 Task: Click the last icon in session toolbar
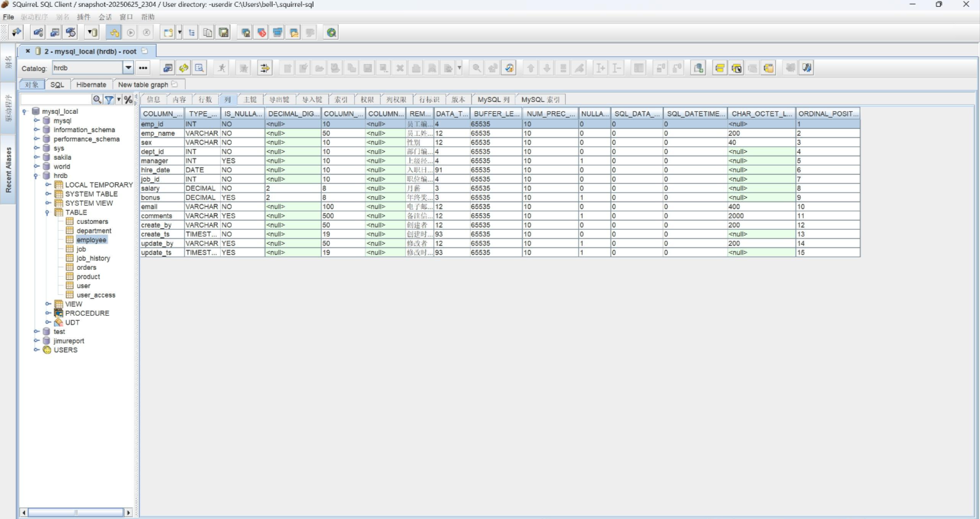807,68
